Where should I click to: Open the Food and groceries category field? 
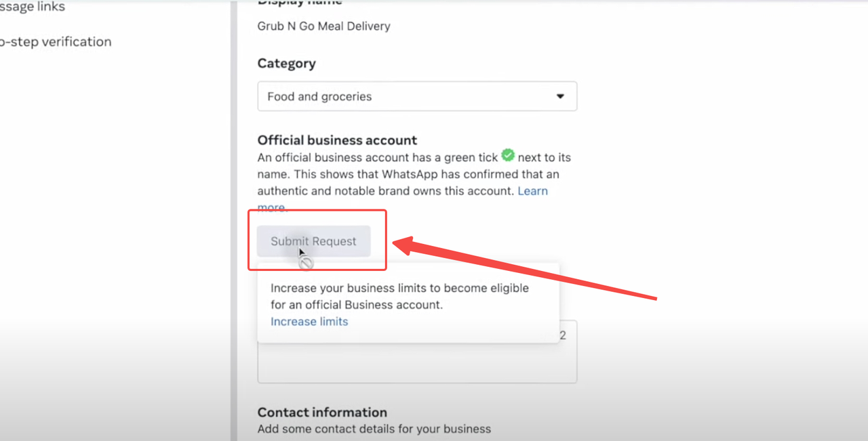pos(407,96)
